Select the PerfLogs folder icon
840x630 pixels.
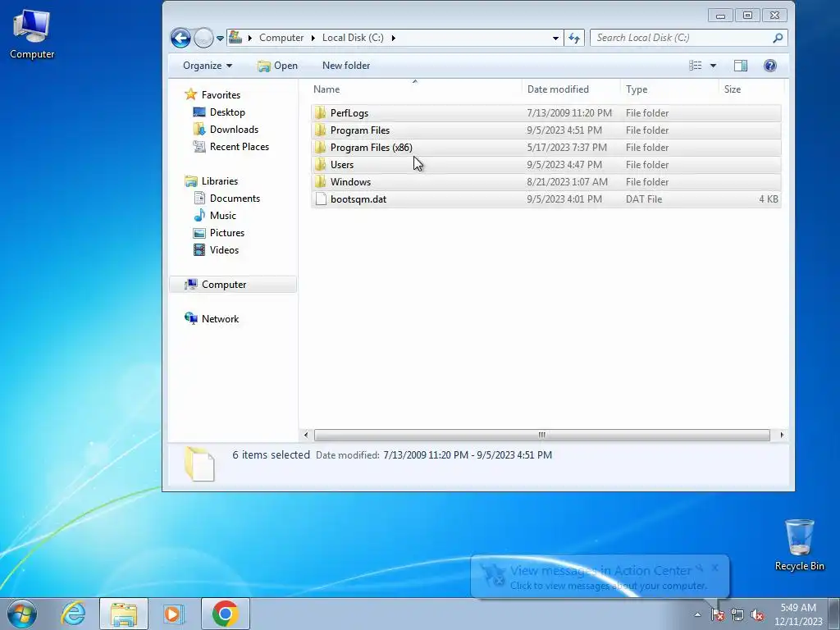(x=321, y=113)
